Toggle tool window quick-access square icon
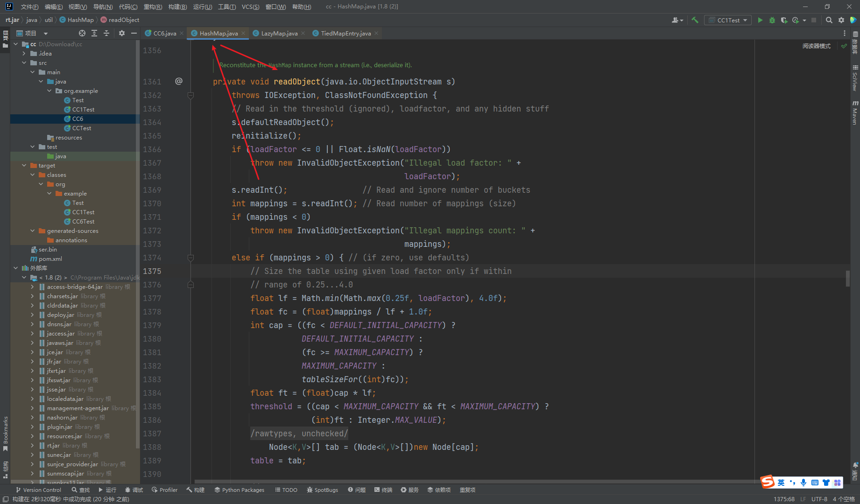Viewport: 860px width, 504px height. (x=5, y=499)
